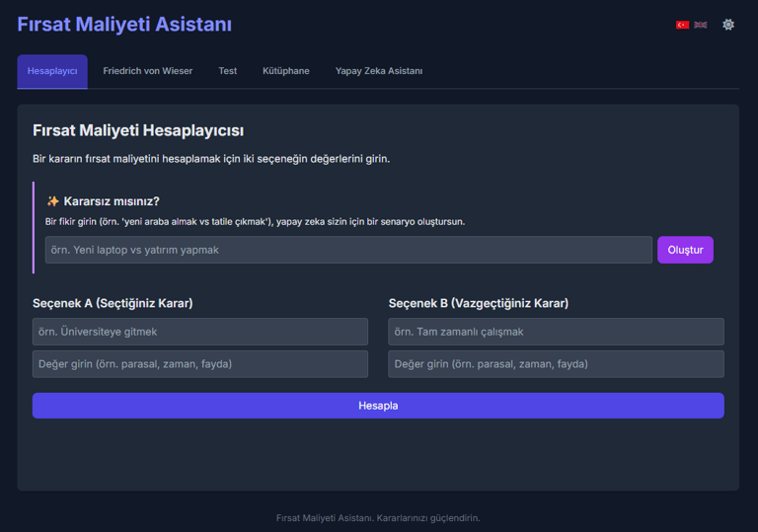Focus the Seçenek B 'Tam zamanlı çalışmak' name field

(x=556, y=332)
